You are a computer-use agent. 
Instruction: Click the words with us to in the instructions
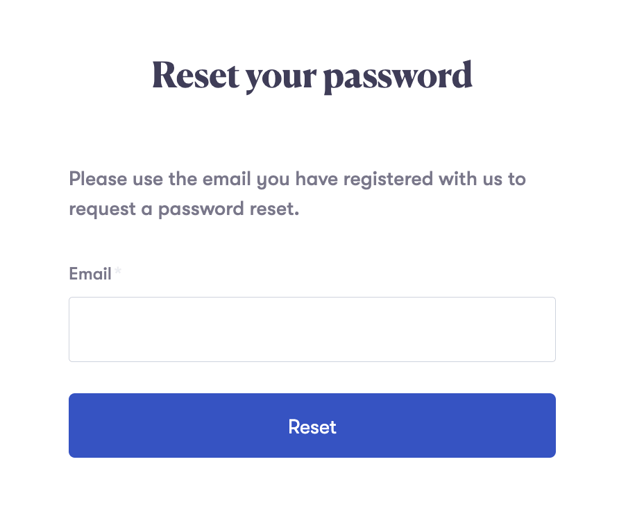coord(482,179)
